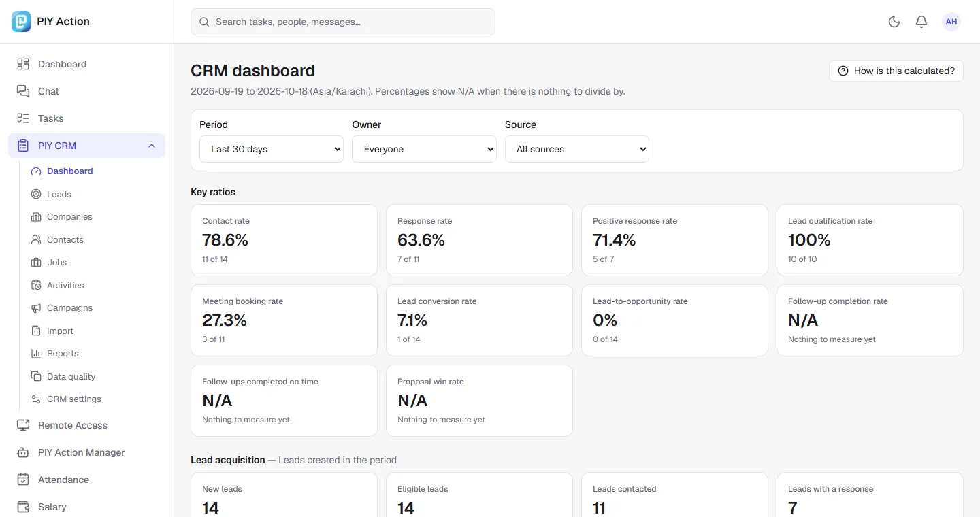Click the Dashboard grid icon in sidebar
This screenshot has width=980, height=517.
(x=23, y=64)
